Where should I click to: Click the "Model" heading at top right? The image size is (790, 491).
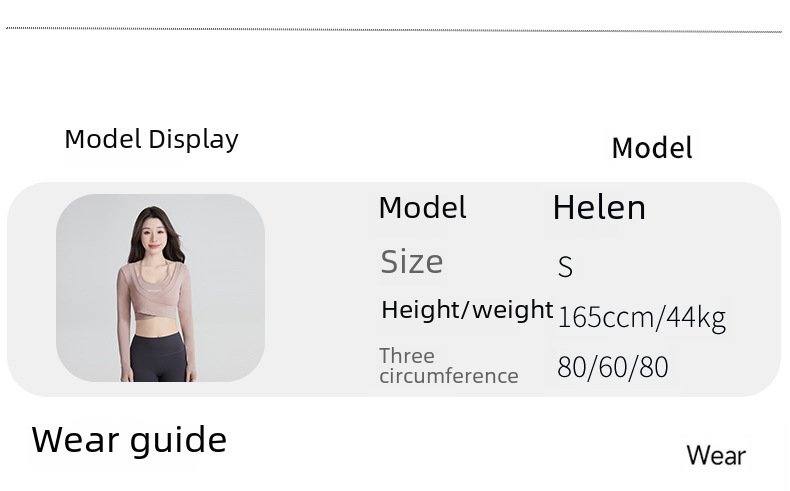651,148
